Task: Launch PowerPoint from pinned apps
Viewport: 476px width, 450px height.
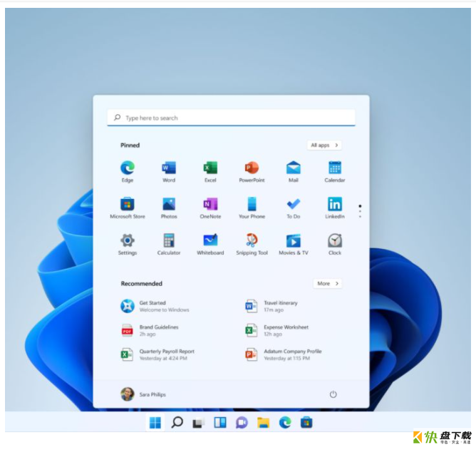Action: click(252, 171)
